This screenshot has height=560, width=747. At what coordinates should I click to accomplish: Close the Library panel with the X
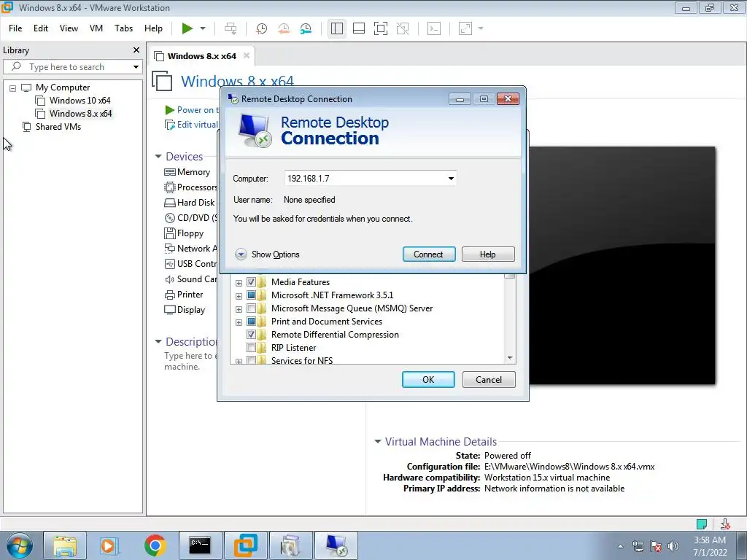pyautogui.click(x=136, y=50)
